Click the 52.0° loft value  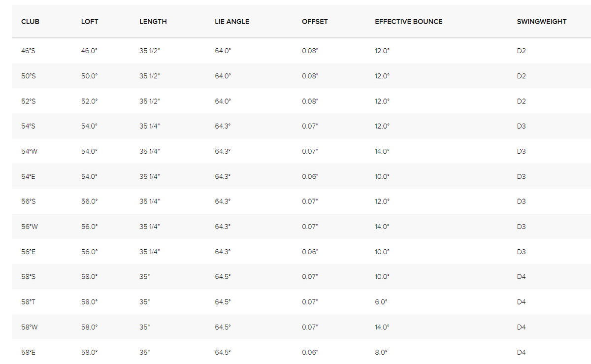(x=90, y=101)
